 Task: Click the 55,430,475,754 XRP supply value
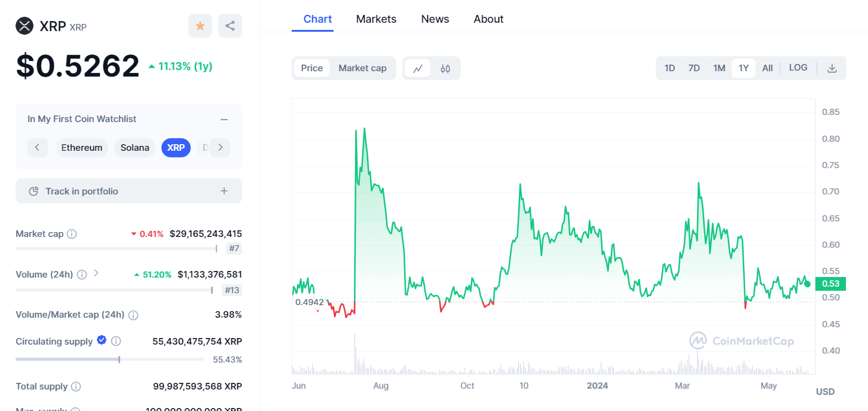[x=197, y=341]
